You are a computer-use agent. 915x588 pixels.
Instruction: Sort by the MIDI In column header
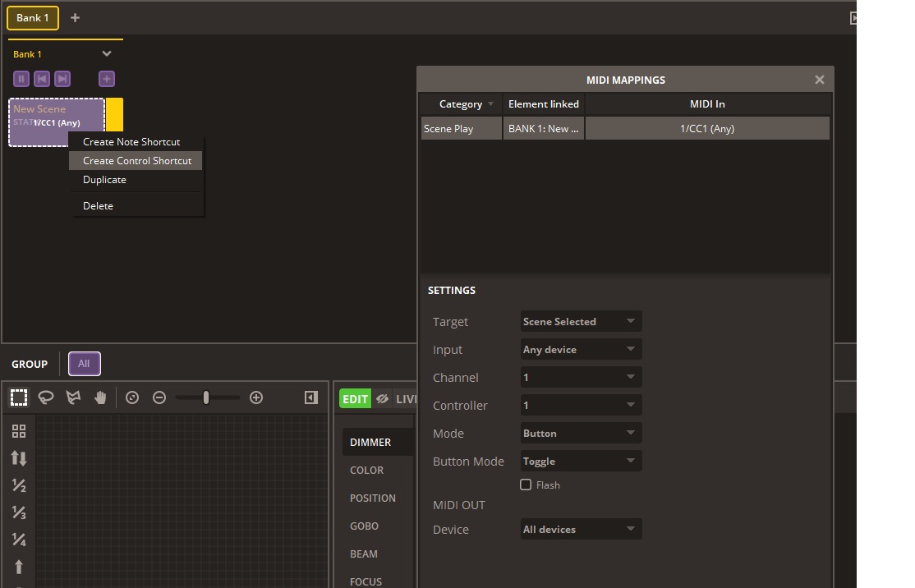point(707,104)
